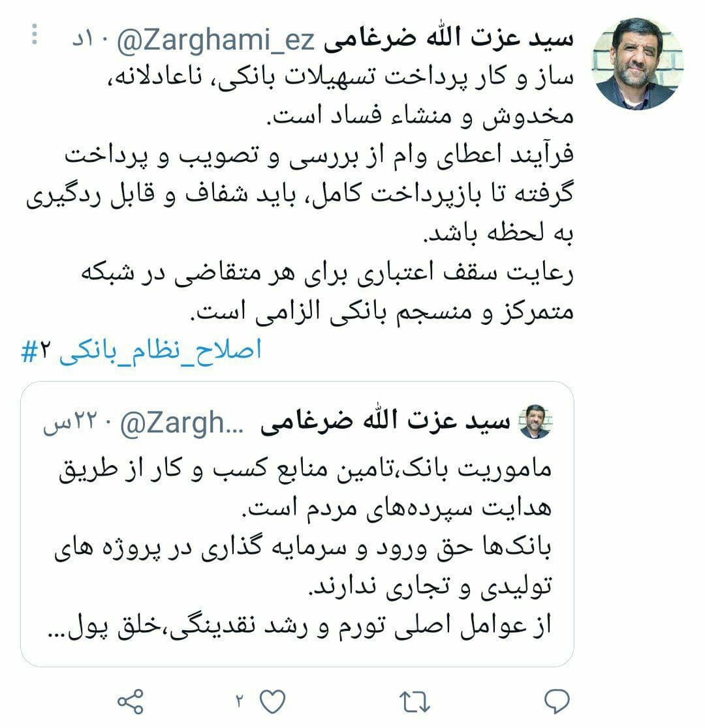
Task: Open the large profile photo of Zarghami
Action: (x=638, y=64)
